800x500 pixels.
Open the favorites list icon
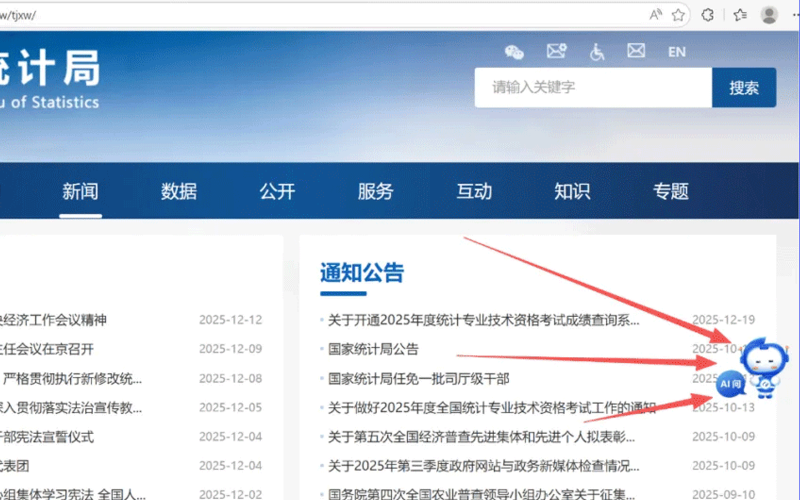pyautogui.click(x=740, y=15)
